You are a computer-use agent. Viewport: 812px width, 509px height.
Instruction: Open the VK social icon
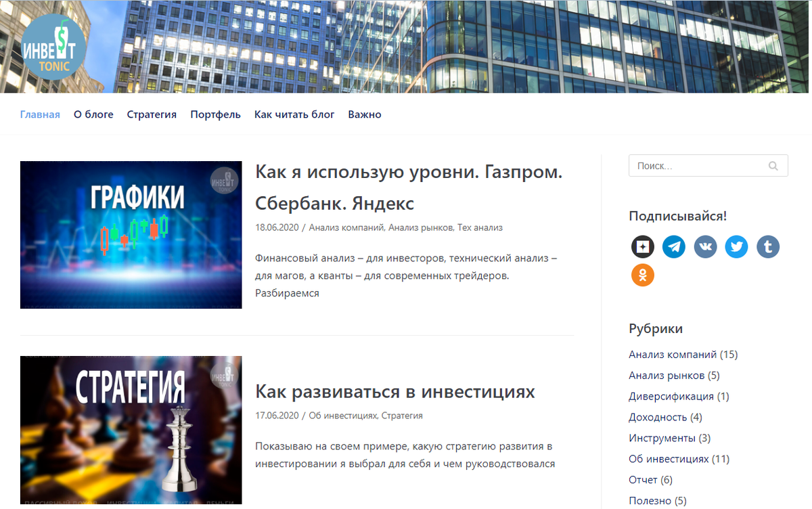[705, 246]
